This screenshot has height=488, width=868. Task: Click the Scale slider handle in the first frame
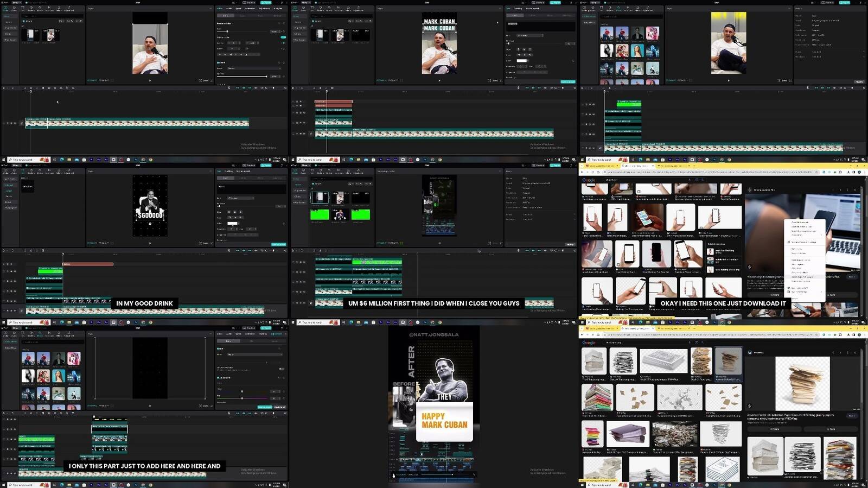tap(227, 31)
